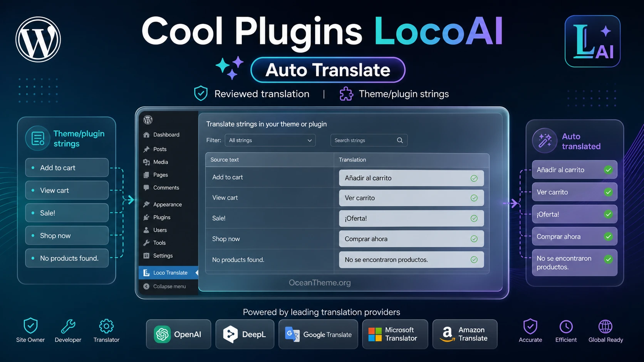This screenshot has width=644, height=362.
Task: Click green check on Añadir al carrito card
Action: (608, 170)
